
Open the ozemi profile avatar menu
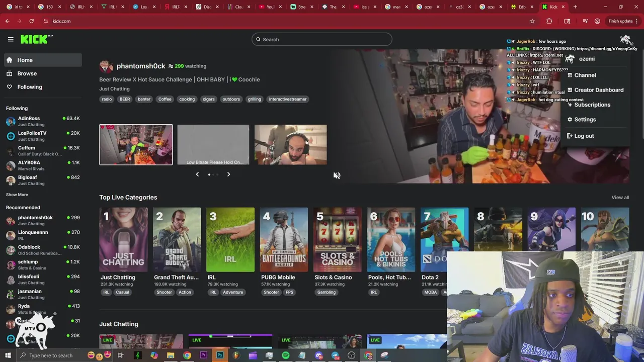(x=625, y=40)
